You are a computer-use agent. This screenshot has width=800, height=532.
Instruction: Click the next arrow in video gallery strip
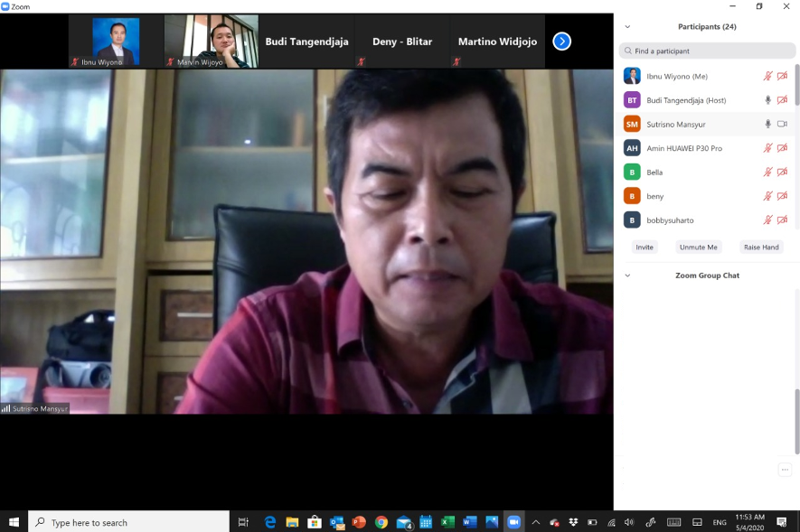[561, 42]
